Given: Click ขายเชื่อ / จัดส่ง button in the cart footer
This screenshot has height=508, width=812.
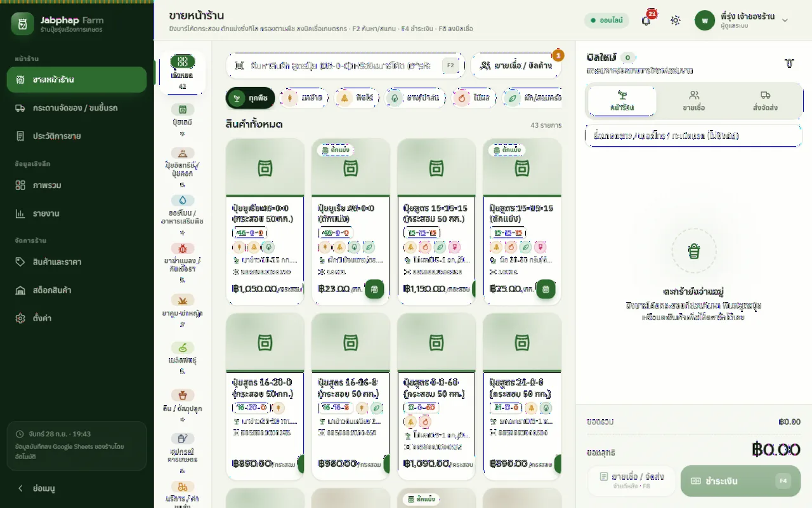Looking at the screenshot, I should [631, 481].
